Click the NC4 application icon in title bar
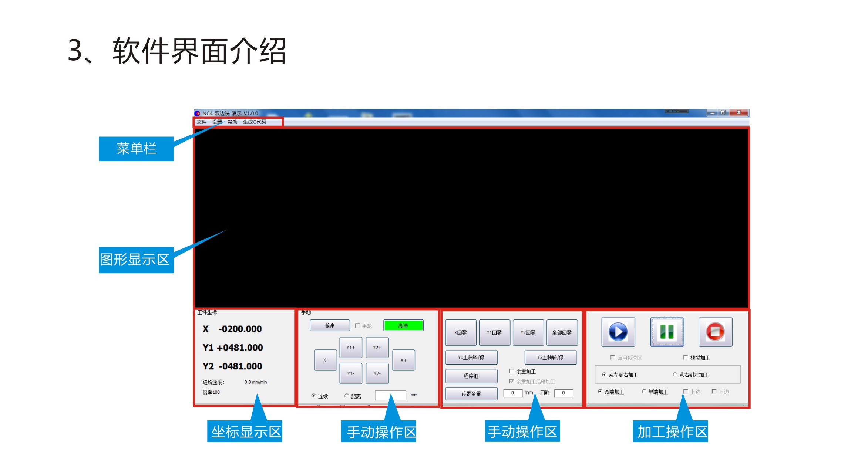The image size is (868, 474). click(x=197, y=113)
